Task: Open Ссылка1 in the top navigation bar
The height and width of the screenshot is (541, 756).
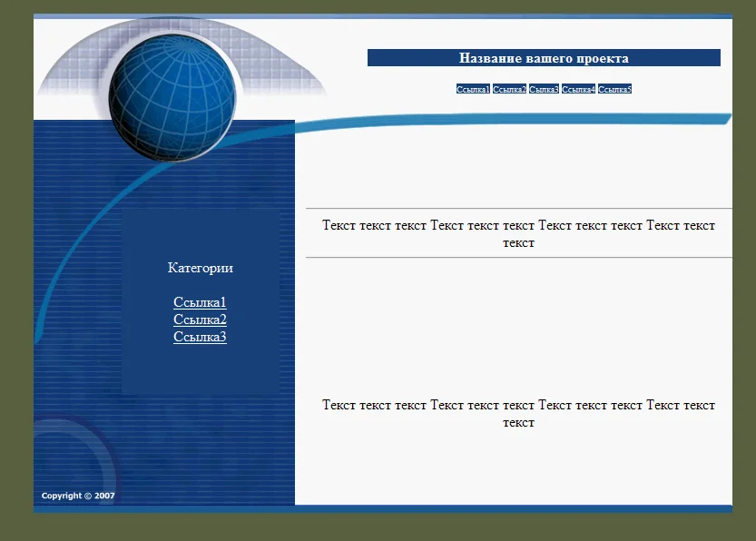Action: pyautogui.click(x=473, y=89)
